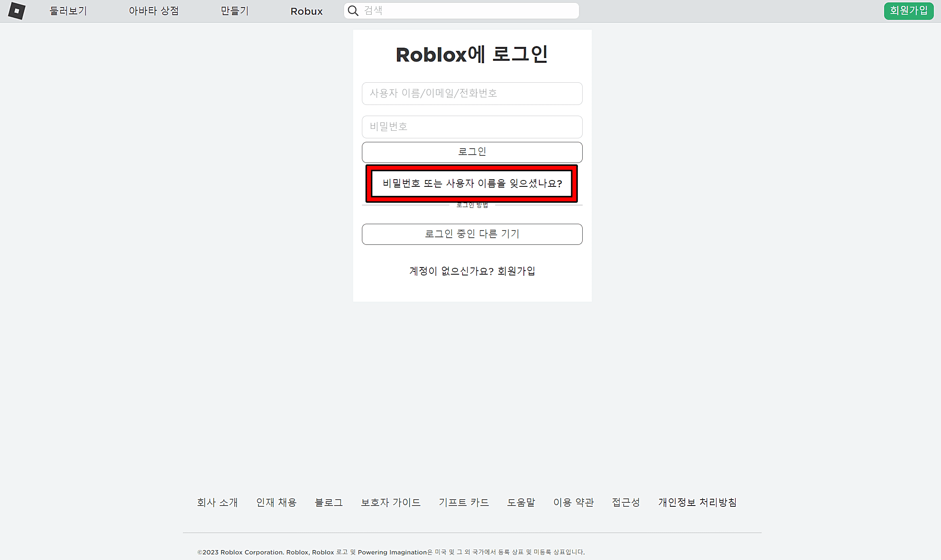
Task: Click the green 회원가입 button
Action: pyautogui.click(x=908, y=11)
